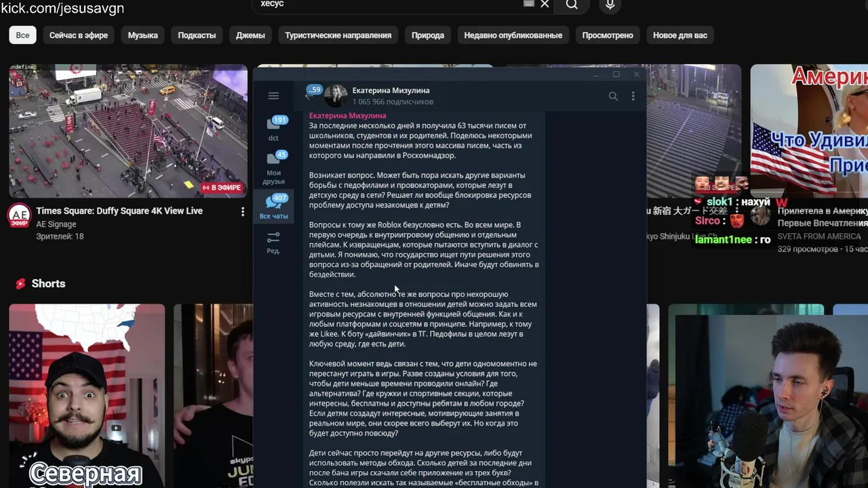868x488 pixels.
Task: Open Telegram channel three-dot options menu
Action: [x=633, y=96]
